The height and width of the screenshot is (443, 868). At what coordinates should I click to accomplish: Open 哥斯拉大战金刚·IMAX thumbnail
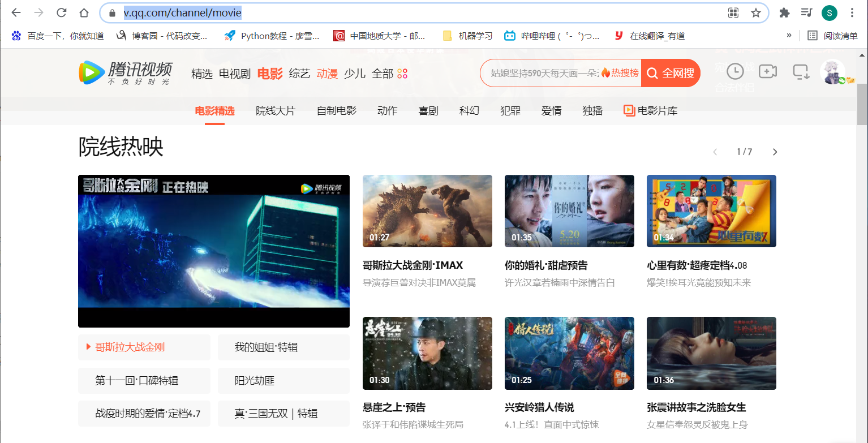[427, 211]
